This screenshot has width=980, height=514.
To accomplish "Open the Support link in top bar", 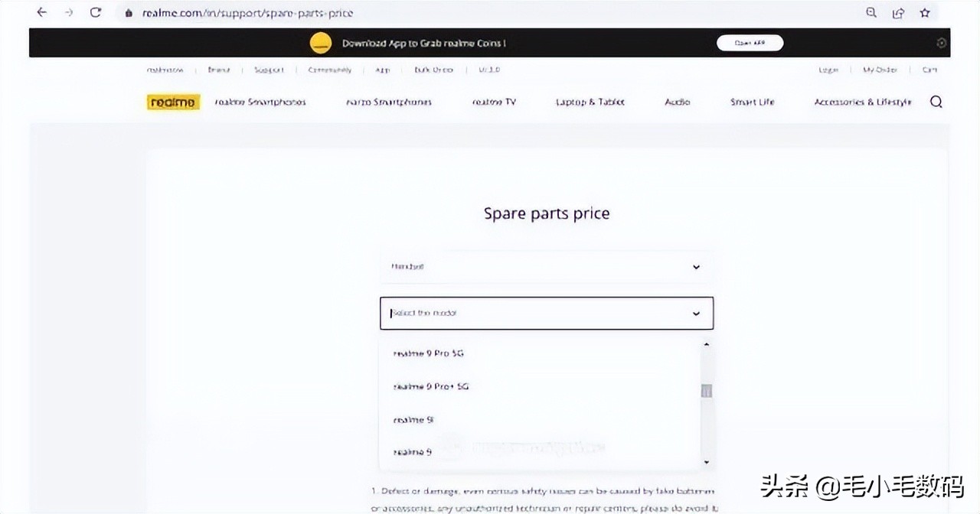I will pyautogui.click(x=269, y=70).
